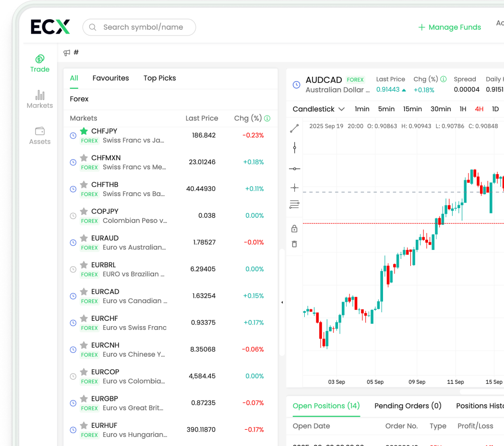Collapse the market list panel arrow

(282, 302)
